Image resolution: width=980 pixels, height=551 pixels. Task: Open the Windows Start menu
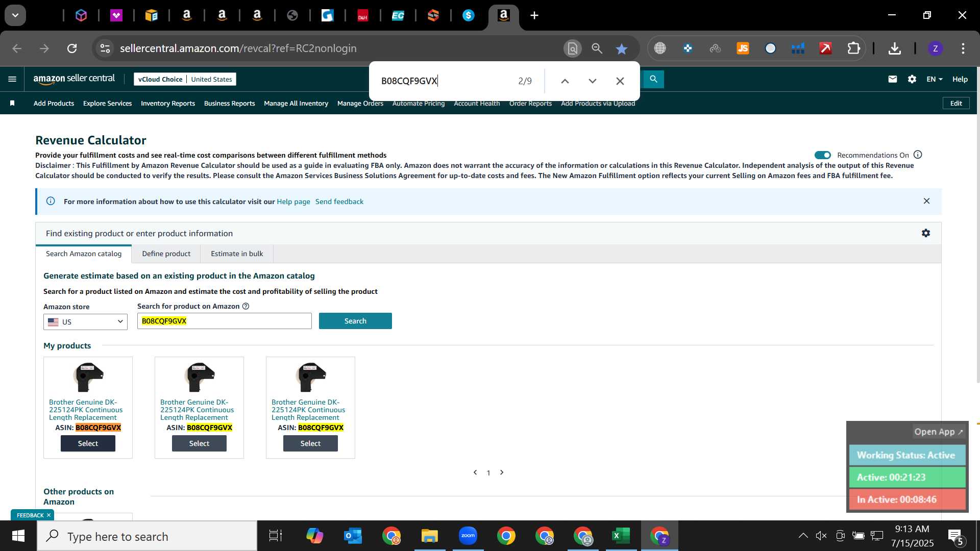18,536
